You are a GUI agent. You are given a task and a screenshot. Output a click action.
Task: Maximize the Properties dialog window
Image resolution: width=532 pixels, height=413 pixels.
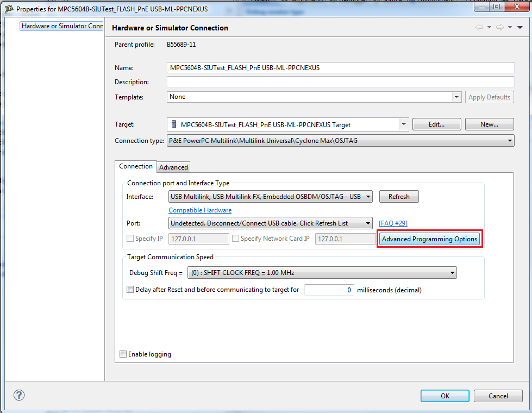pyautogui.click(x=497, y=8)
